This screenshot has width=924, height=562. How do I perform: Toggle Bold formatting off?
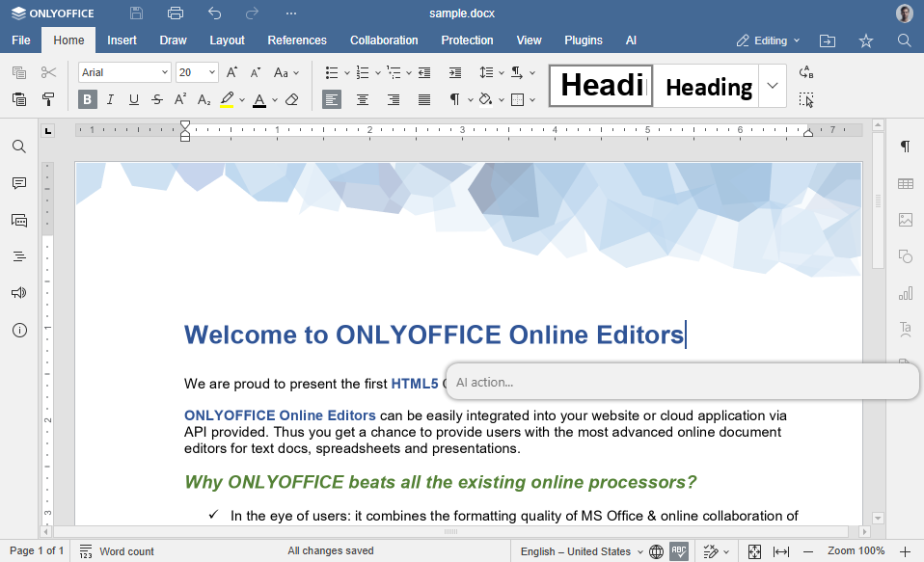coord(88,99)
